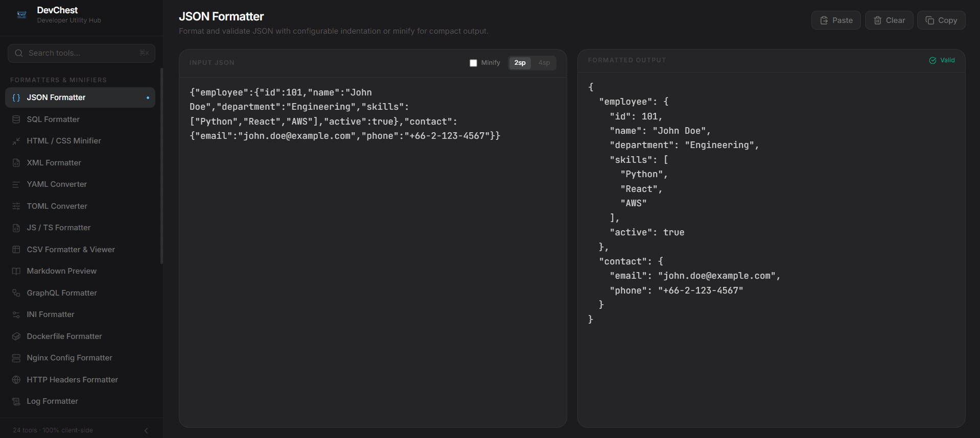Viewport: 980px width, 438px height.
Task: Select INI Formatter in sidebar
Action: [80, 314]
